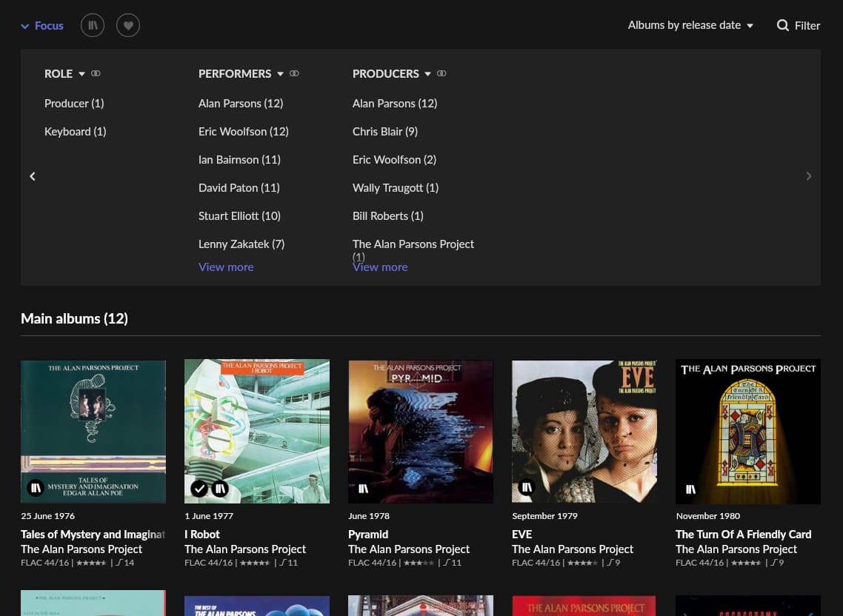Click the 25 June 1976 release date
This screenshot has width=843, height=616.
[48, 516]
